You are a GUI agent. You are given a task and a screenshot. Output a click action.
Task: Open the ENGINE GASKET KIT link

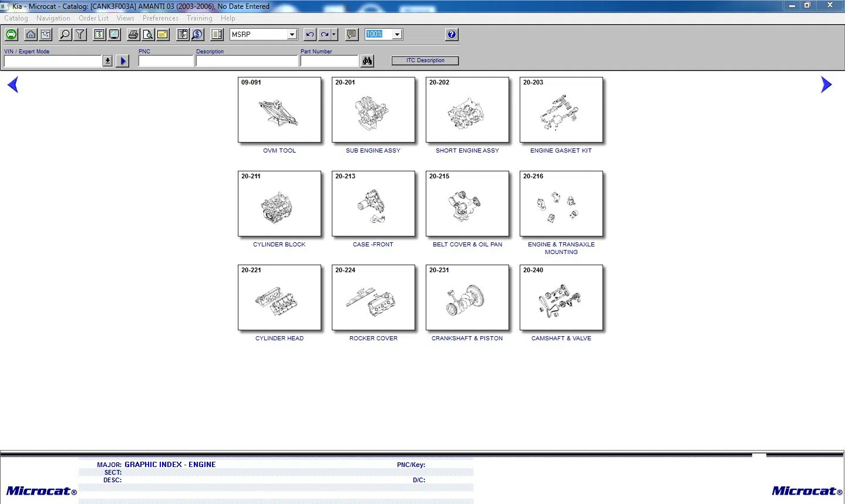[x=561, y=151]
